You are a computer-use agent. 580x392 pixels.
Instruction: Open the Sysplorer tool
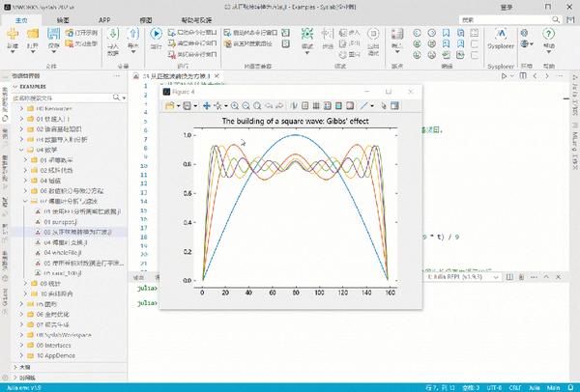pos(501,39)
